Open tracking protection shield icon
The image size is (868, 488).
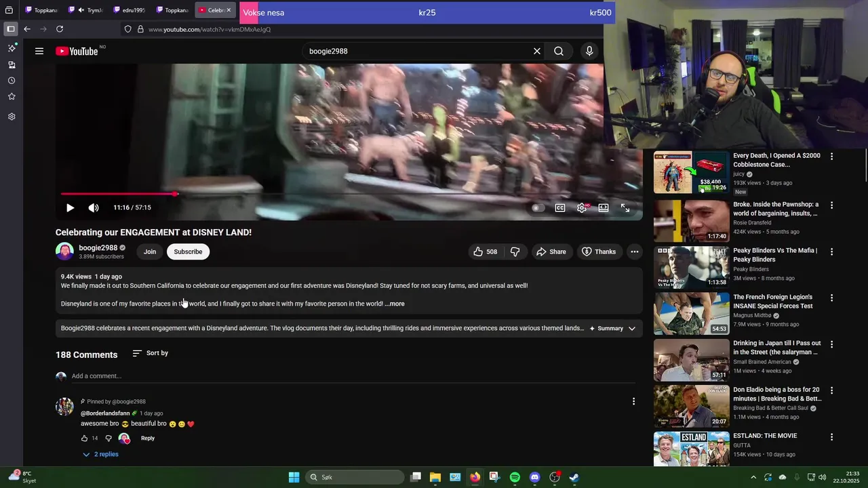pos(127,29)
